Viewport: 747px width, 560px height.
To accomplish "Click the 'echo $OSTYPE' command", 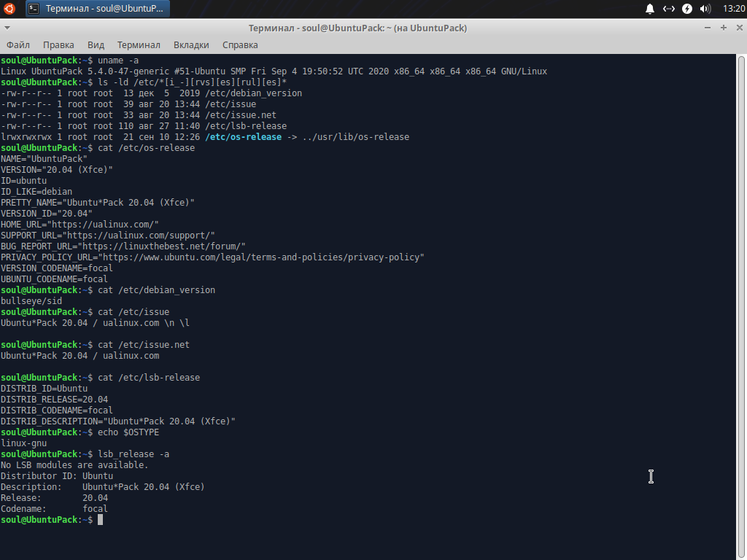I will click(128, 432).
